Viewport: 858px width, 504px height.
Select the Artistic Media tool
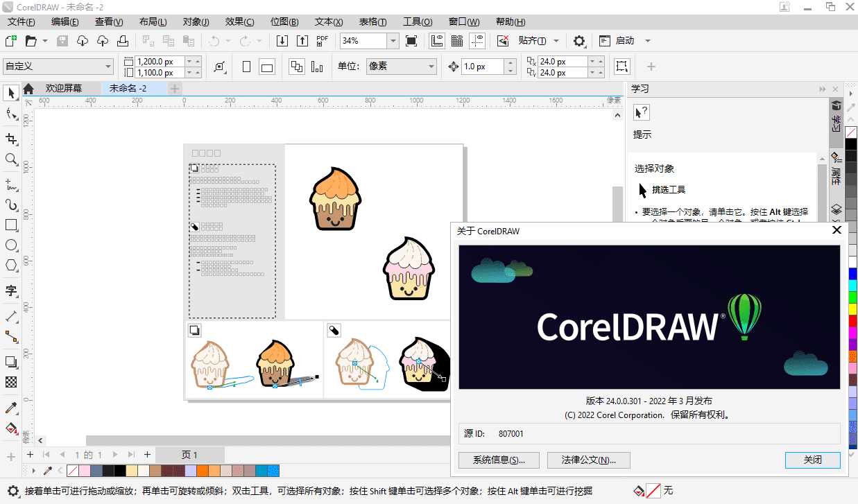(11, 205)
